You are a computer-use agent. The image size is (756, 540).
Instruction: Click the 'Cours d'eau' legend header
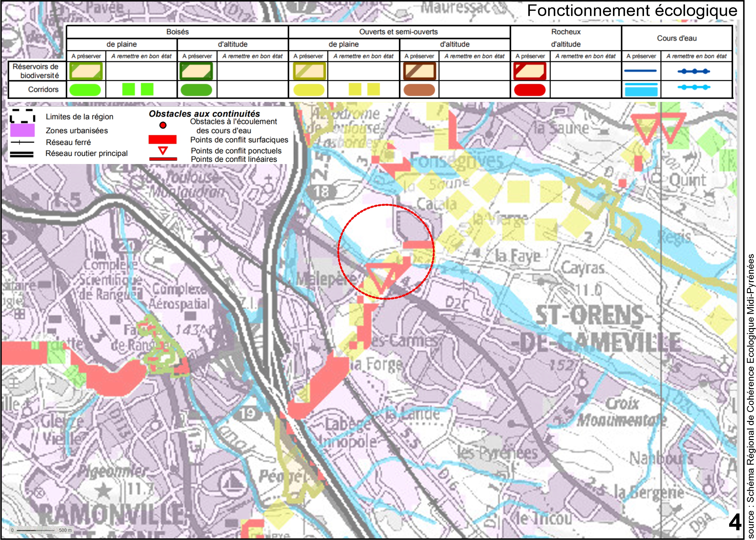[676, 38]
